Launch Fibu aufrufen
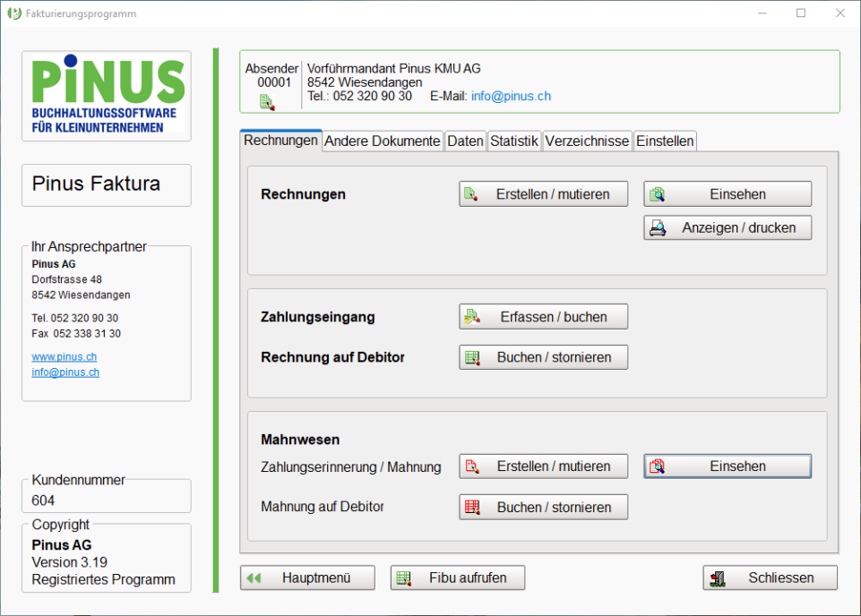Viewport: 861px width, 616px height. pos(457,578)
